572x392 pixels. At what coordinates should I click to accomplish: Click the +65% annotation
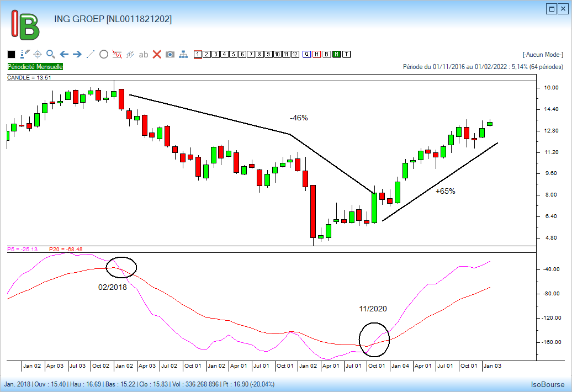[446, 191]
